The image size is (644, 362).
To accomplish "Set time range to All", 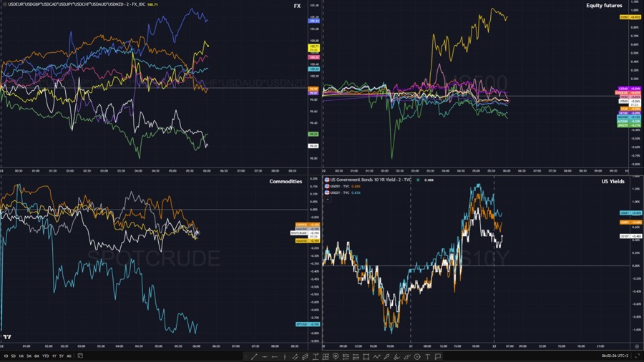I will point(69,356).
